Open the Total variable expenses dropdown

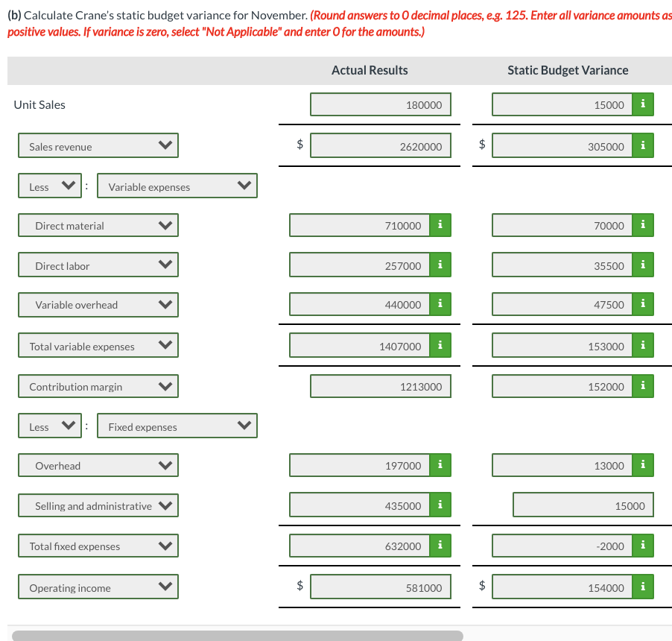98,346
